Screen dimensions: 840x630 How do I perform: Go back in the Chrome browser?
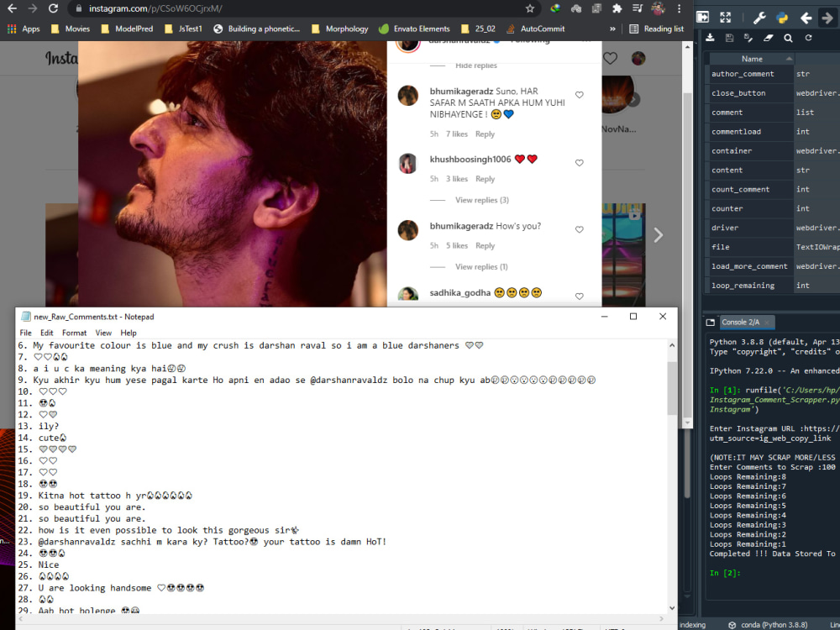(x=12, y=8)
